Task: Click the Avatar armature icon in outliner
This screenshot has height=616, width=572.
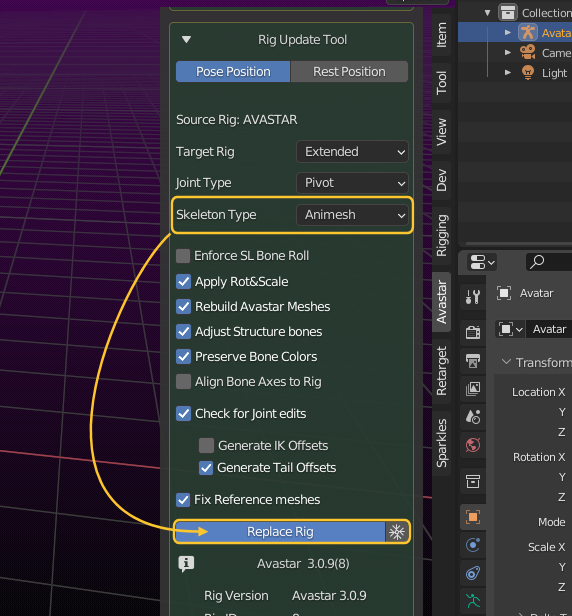Action: pyautogui.click(x=528, y=32)
